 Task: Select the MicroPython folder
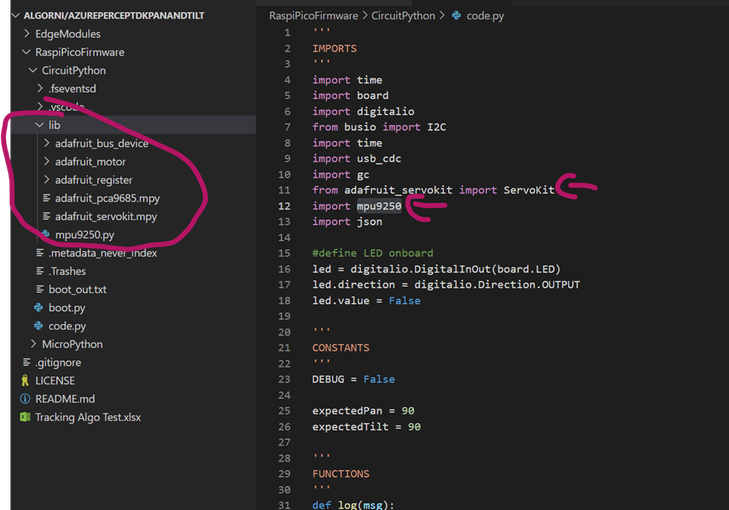pyautogui.click(x=73, y=344)
